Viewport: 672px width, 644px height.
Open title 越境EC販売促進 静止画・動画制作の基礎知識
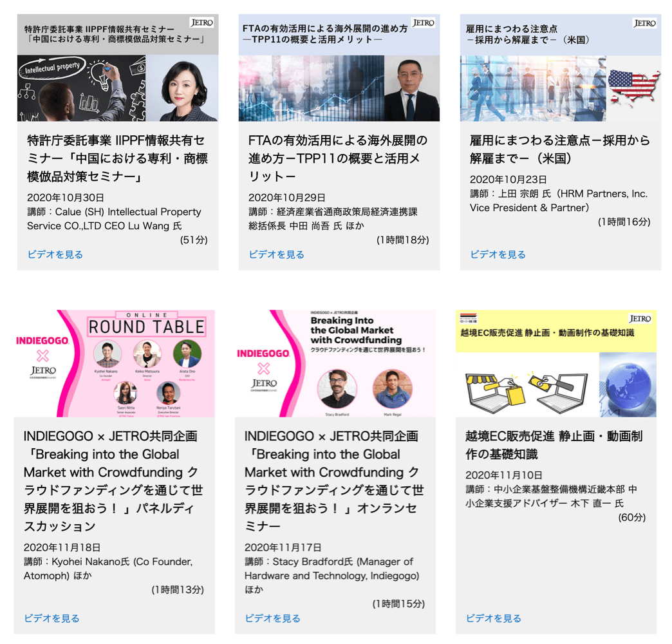tap(554, 445)
